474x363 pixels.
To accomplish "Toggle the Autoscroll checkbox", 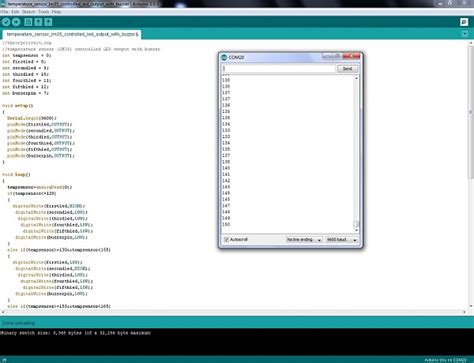I will pos(226,239).
